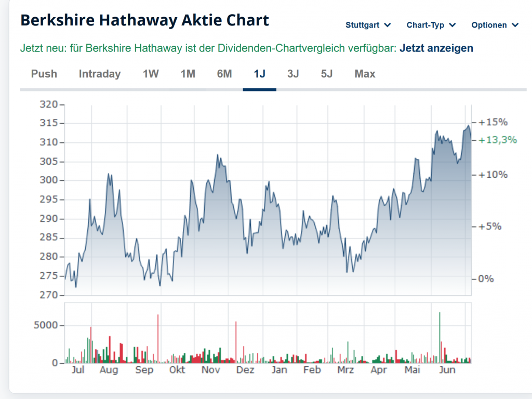Switch to the 6M tab
The height and width of the screenshot is (399, 532).
pos(224,74)
